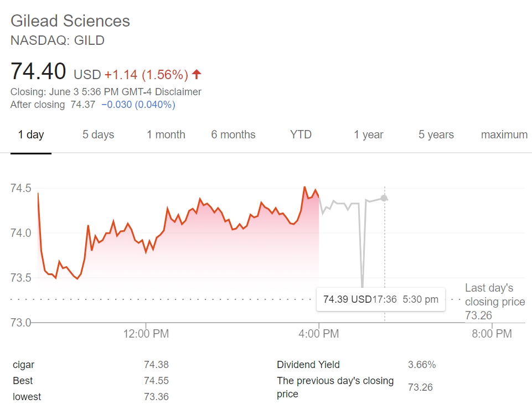Click the after closing price 74.37
This screenshot has width=532, height=404.
point(83,105)
